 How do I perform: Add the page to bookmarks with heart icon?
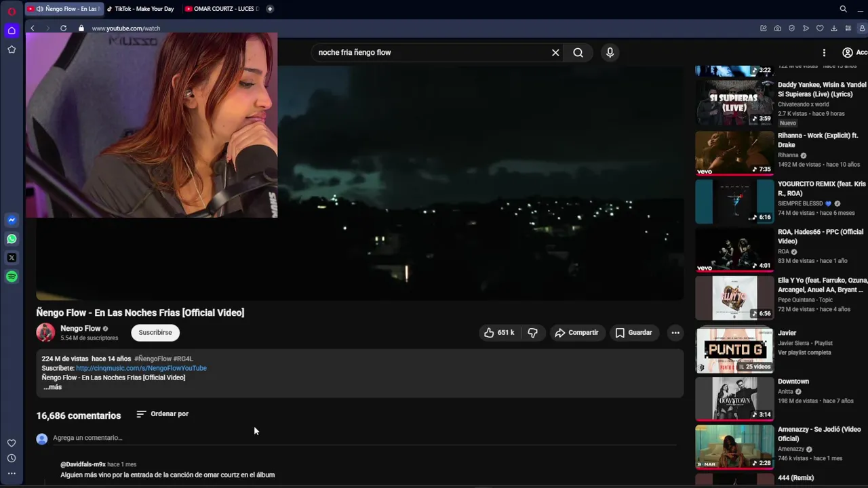point(820,28)
